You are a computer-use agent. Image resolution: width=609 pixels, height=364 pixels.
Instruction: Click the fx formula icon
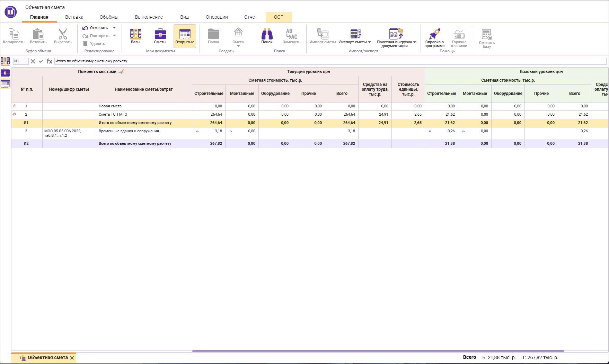click(x=50, y=61)
